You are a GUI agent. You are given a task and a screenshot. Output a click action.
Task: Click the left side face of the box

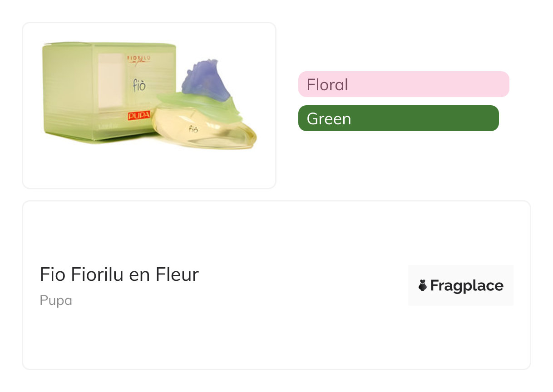pos(68,91)
